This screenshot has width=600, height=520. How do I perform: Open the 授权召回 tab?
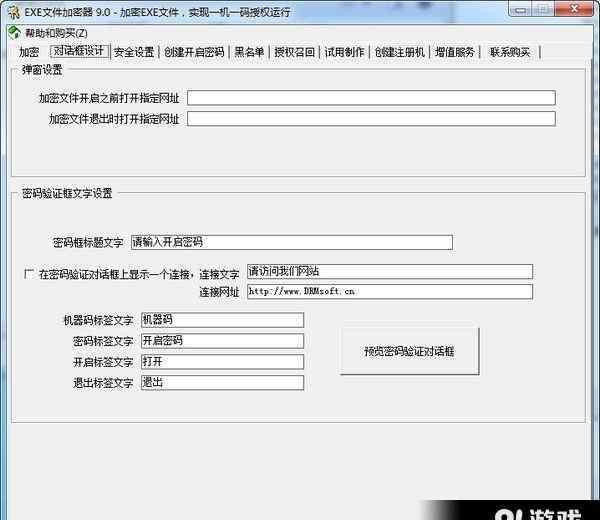coord(294,52)
